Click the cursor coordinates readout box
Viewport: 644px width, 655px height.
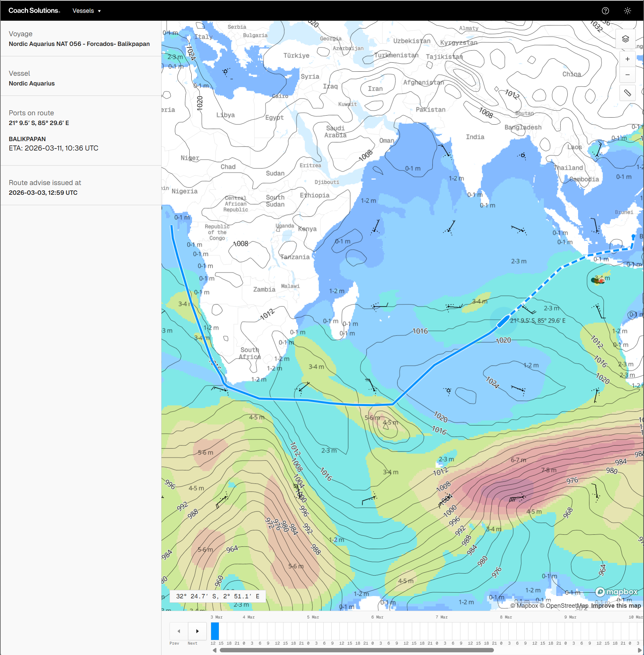click(x=217, y=596)
